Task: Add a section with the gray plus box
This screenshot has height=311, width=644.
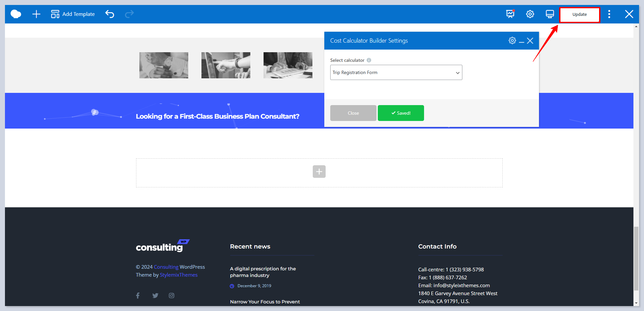Action: pyautogui.click(x=319, y=172)
